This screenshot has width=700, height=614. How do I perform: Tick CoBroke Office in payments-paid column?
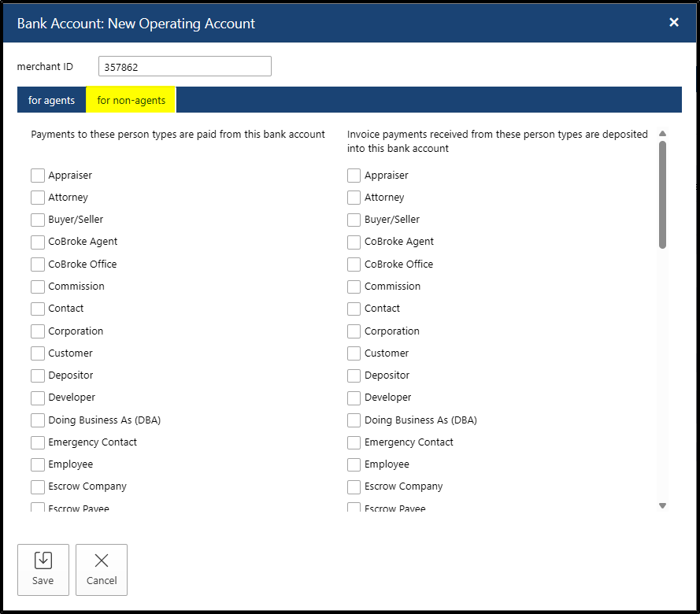pyautogui.click(x=38, y=264)
